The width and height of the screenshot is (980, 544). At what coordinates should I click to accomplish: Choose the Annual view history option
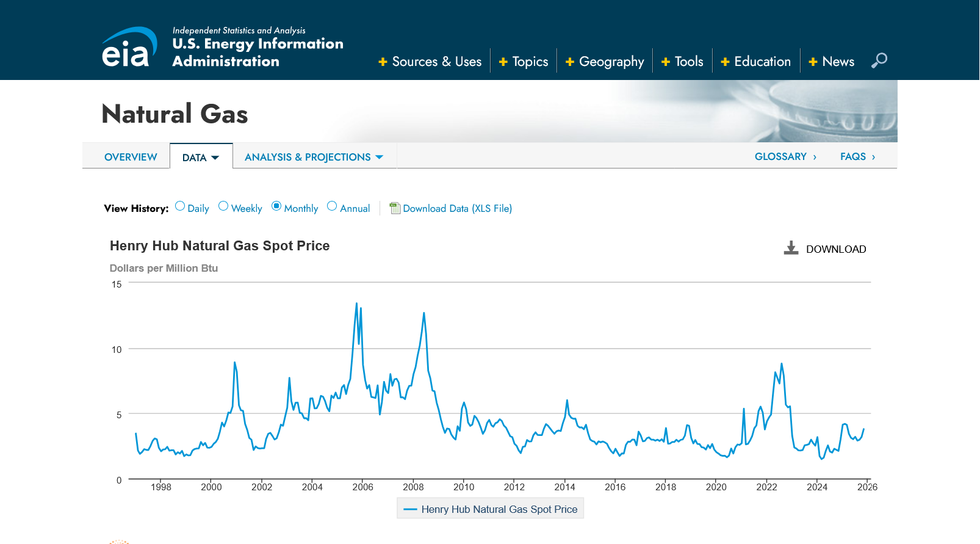(x=332, y=206)
